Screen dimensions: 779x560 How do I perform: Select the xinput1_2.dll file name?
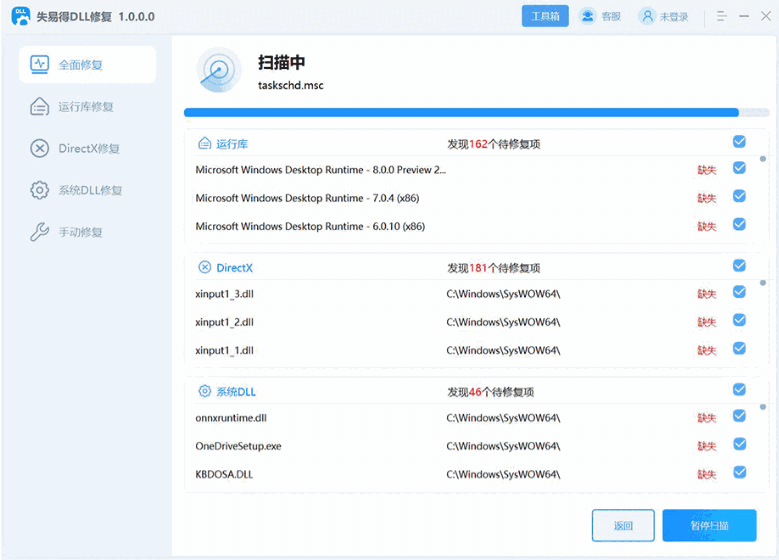(225, 322)
